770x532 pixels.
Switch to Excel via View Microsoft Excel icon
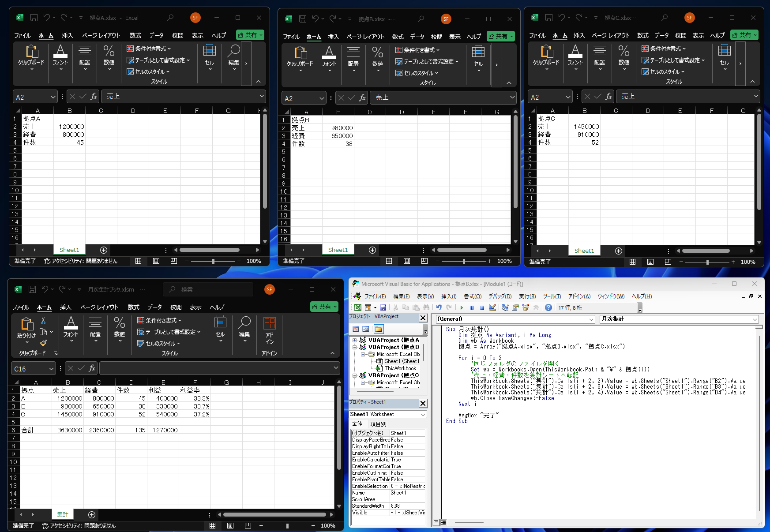pos(358,307)
